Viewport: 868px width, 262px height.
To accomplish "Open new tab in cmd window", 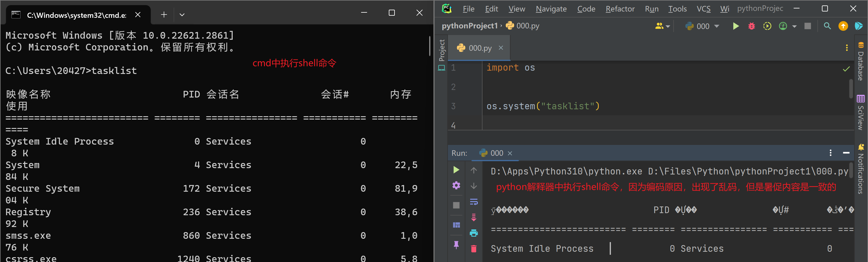I will click(x=164, y=14).
